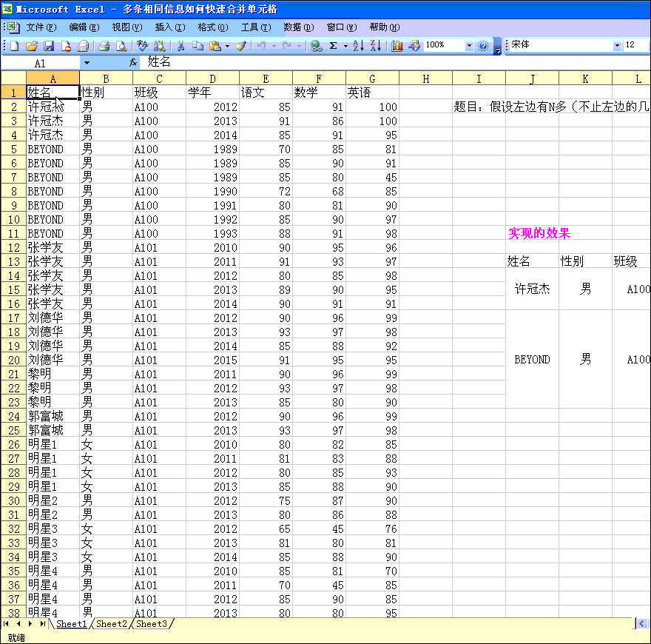Open the Chart Wizard icon
The image size is (651, 644).
(397, 46)
